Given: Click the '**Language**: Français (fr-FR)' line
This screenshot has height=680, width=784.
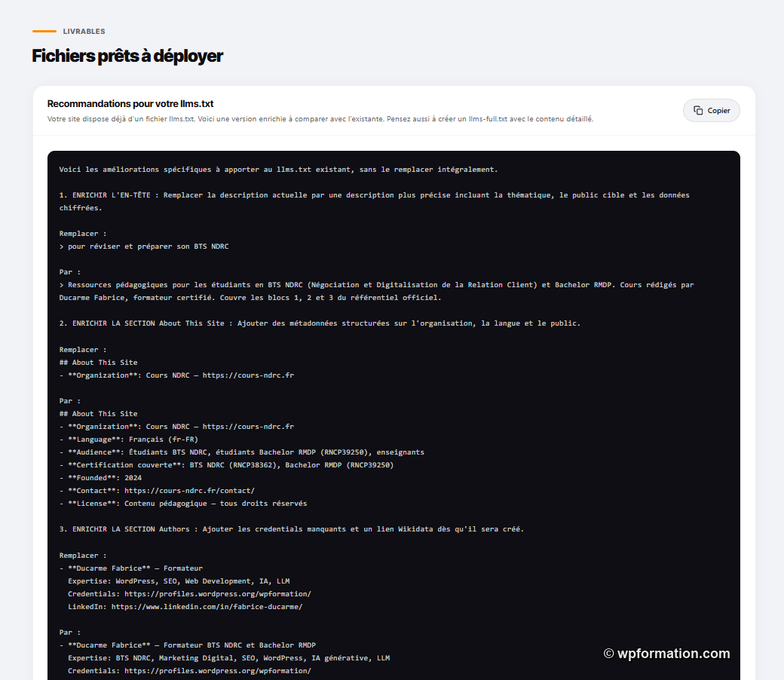Looking at the screenshot, I should coord(128,440).
